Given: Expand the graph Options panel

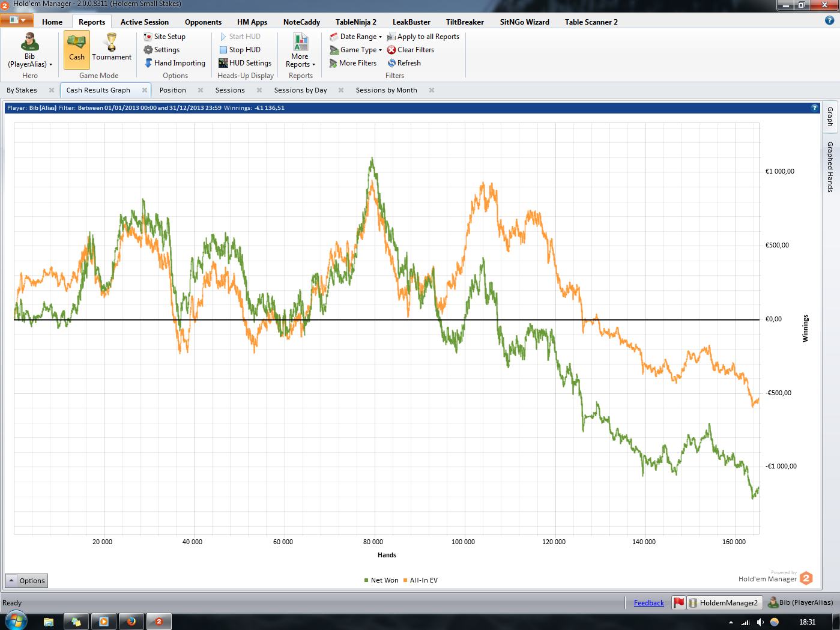Looking at the screenshot, I should point(26,581).
